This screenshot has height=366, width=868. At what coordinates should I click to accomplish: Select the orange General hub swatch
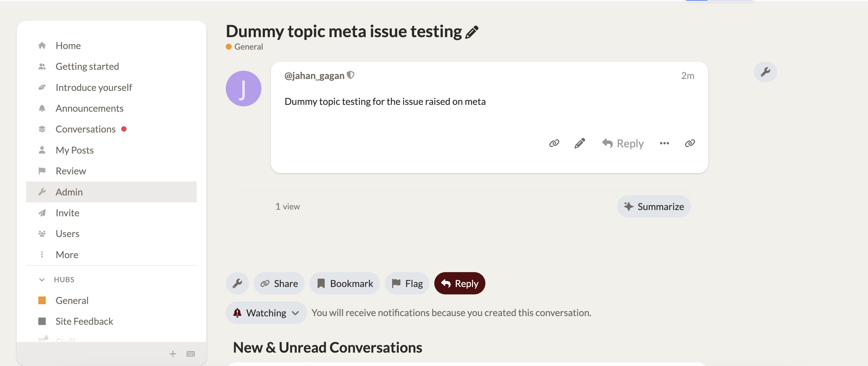(42, 300)
